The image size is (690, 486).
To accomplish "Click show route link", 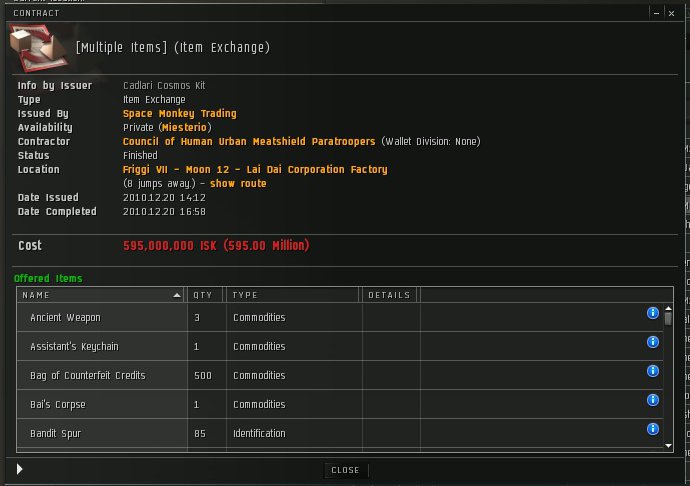I will (x=238, y=184).
